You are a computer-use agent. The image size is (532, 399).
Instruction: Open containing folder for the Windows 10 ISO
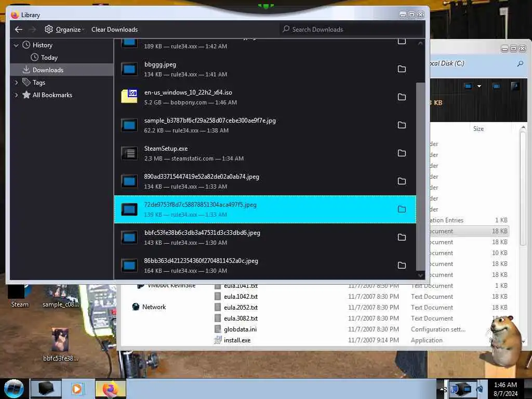tap(402, 97)
